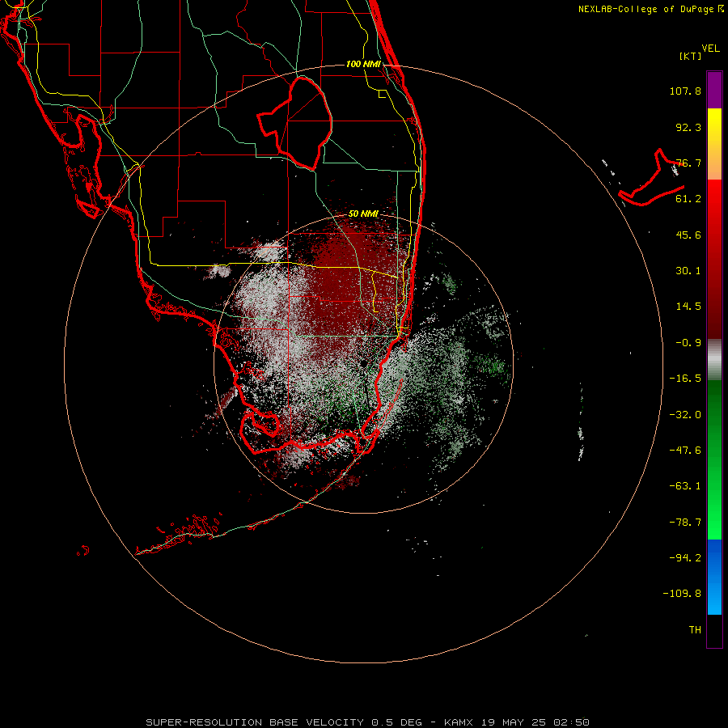Select the -16.5 legend value
The height and width of the screenshot is (728, 728).
pos(685,379)
